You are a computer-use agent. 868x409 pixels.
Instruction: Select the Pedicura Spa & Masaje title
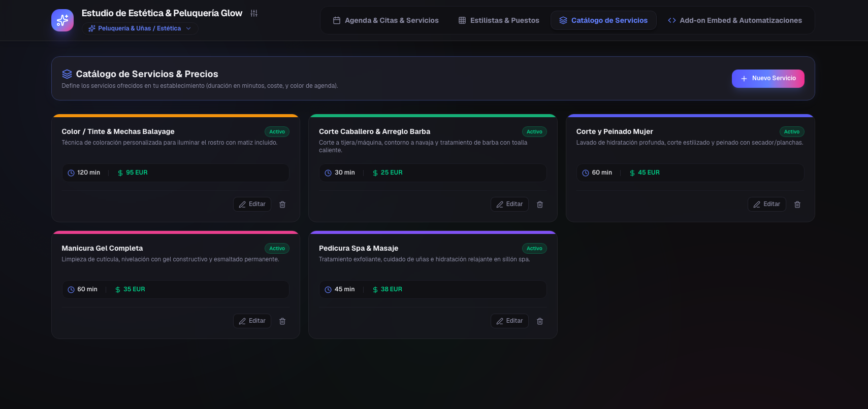pos(359,248)
